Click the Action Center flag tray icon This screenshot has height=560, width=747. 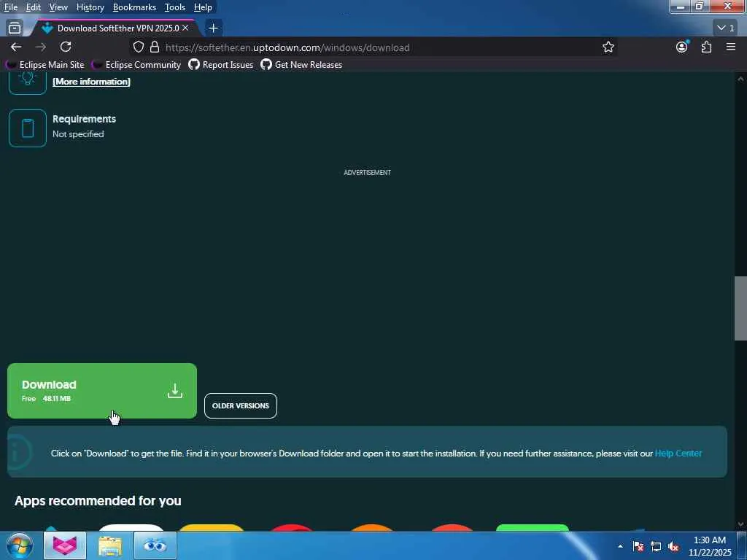click(638, 546)
